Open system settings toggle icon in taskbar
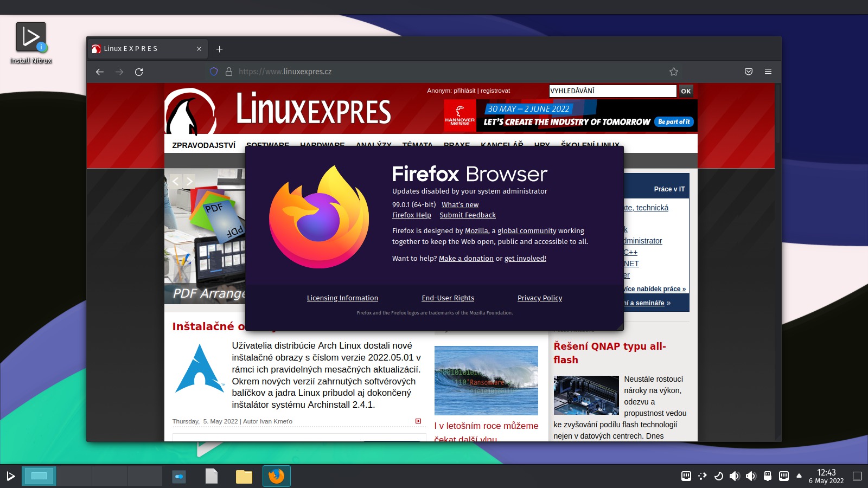This screenshot has width=868, height=488. [179, 476]
